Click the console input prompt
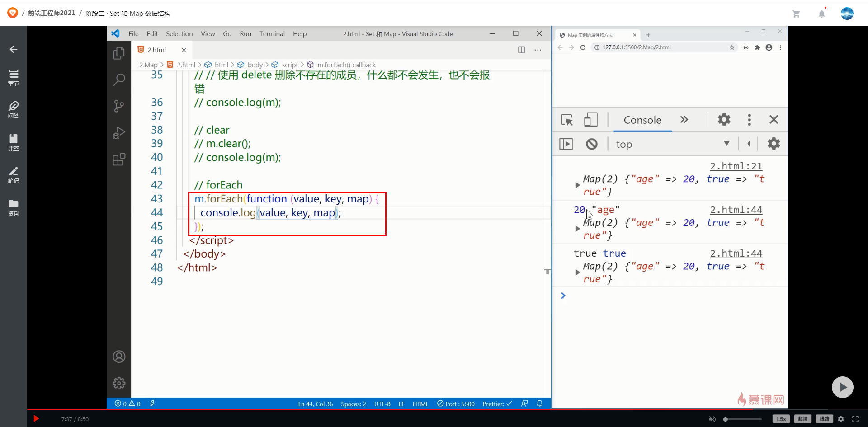The width and height of the screenshot is (868, 427). tap(674, 296)
